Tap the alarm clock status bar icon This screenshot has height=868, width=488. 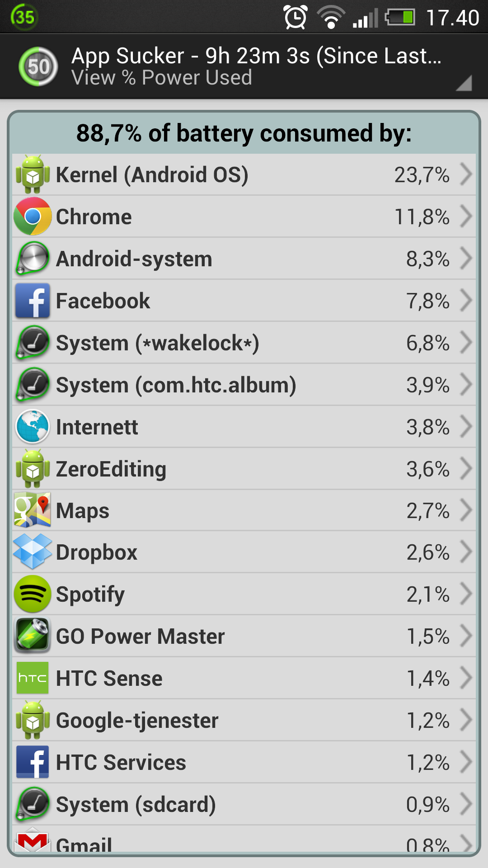296,17
